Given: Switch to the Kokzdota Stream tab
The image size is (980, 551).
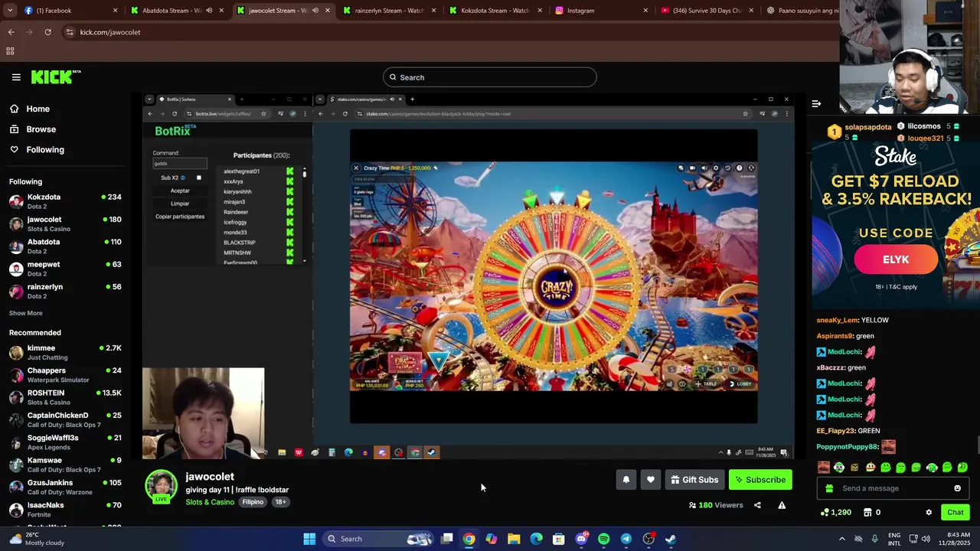Looking at the screenshot, I should (495, 11).
